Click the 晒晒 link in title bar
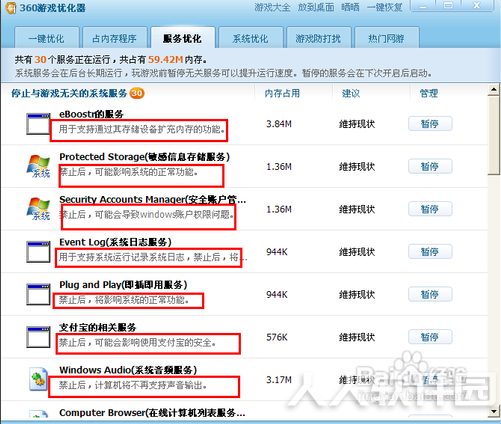Viewport: 501px width, 424px height. pyautogui.click(x=350, y=7)
